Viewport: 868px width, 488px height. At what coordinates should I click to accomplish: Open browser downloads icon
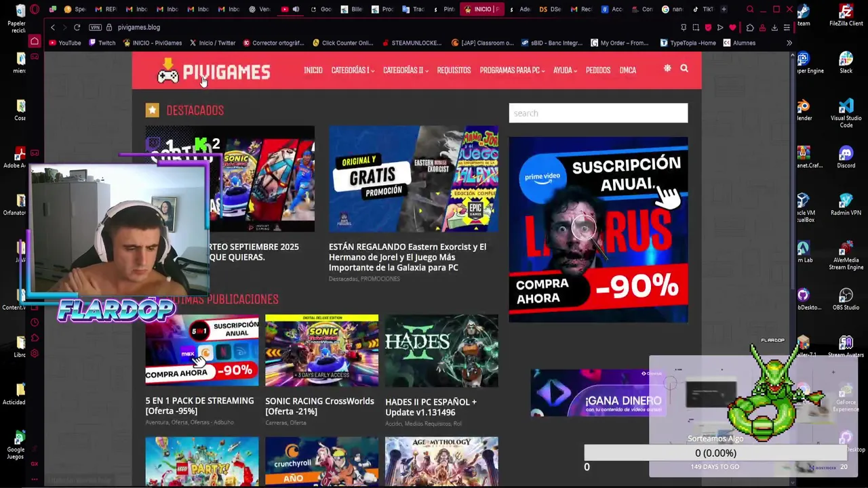point(774,28)
